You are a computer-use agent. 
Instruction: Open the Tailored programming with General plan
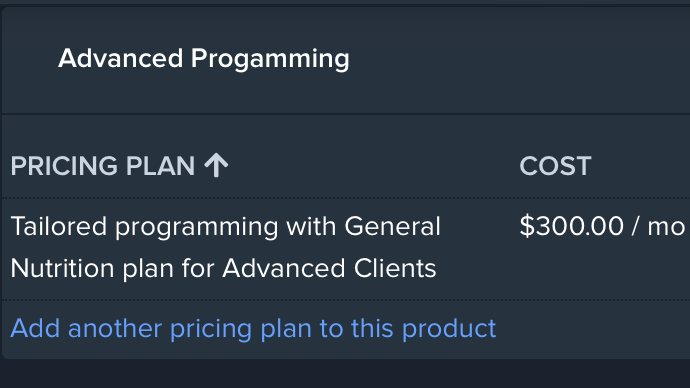tap(225, 227)
